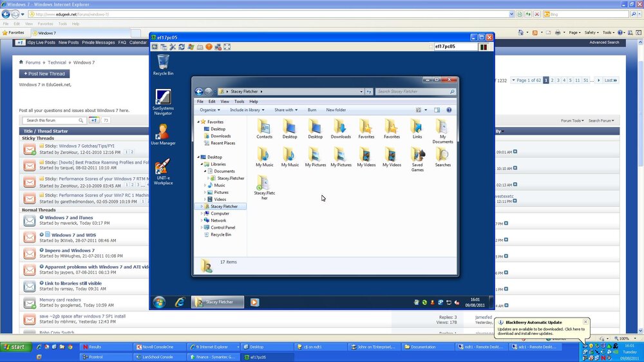This screenshot has height=362, width=644.
Task: Open Internet Explorer from the Windows 7 taskbar
Action: tap(180, 302)
